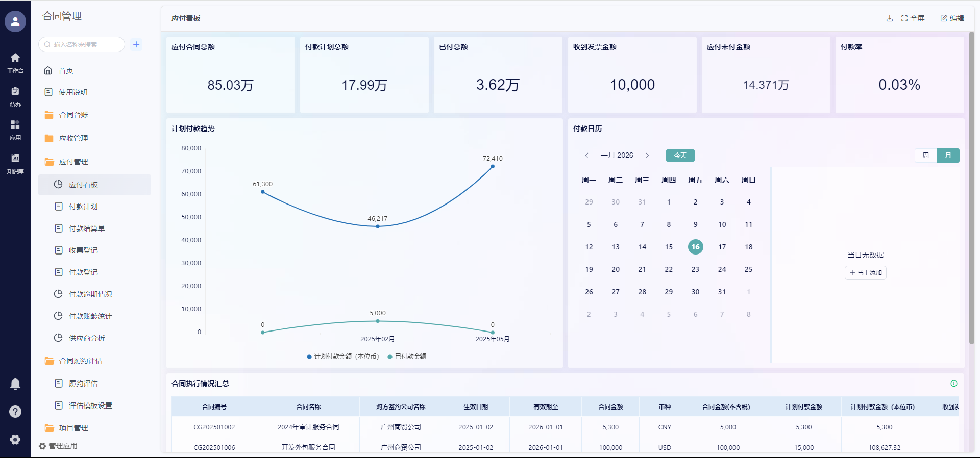Expand the 合同台账 folder
980x458 pixels.
click(x=73, y=115)
